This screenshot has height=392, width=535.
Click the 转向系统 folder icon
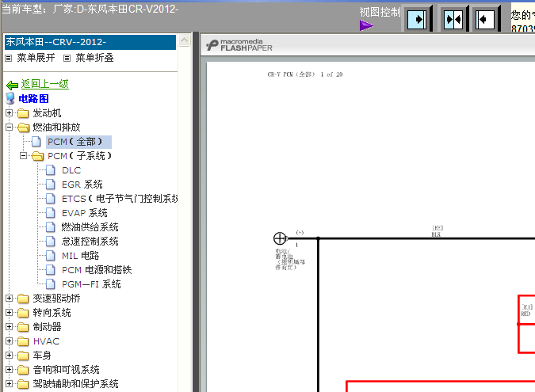coord(23,313)
